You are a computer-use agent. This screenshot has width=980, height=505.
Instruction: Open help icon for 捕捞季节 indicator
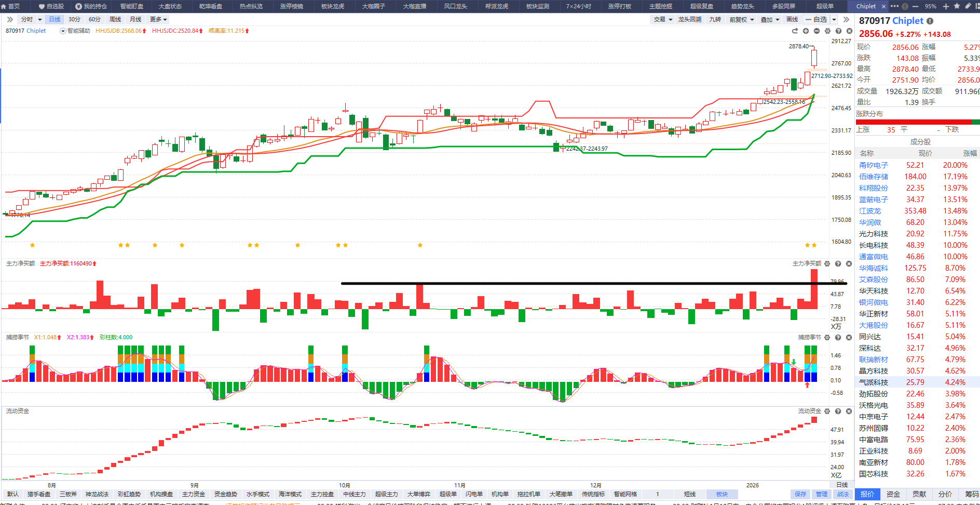point(838,338)
